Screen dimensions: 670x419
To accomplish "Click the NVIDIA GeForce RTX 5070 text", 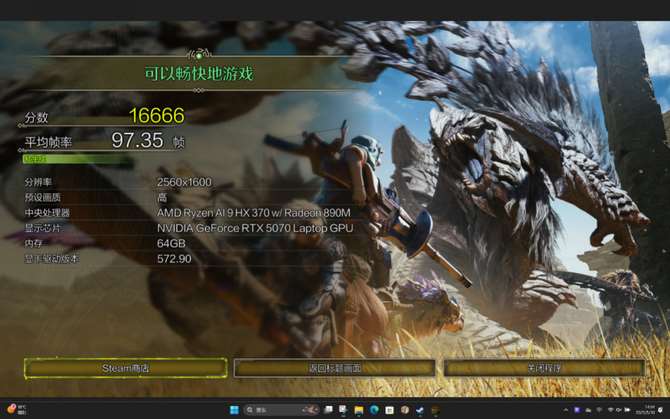I will (x=255, y=228).
